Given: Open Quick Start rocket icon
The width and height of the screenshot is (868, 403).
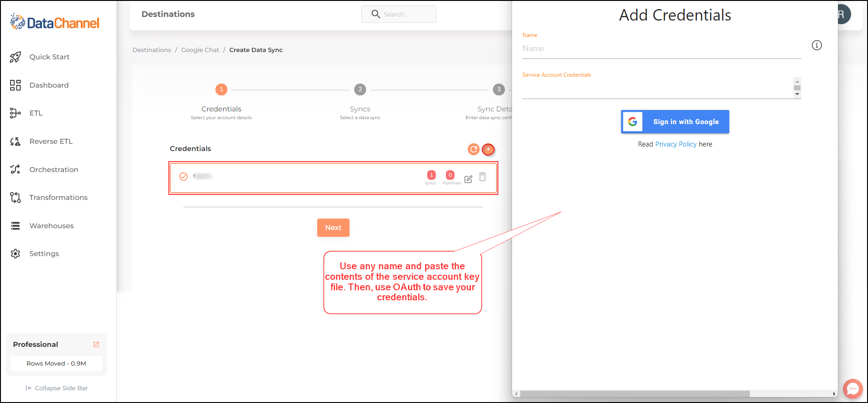Looking at the screenshot, I should (x=16, y=57).
